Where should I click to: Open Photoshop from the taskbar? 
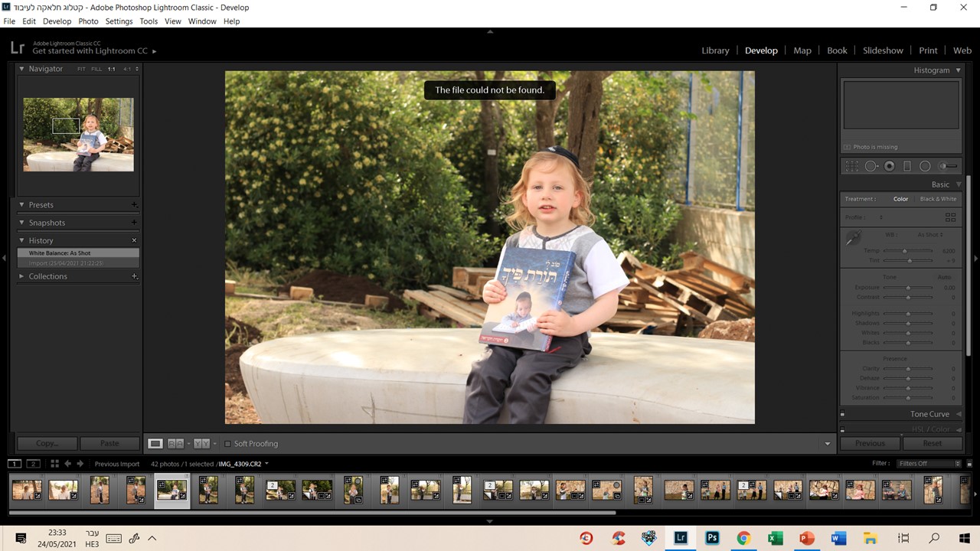click(712, 538)
